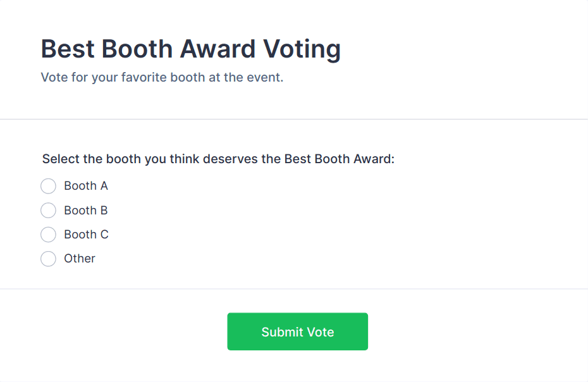The image size is (588, 382).
Task: Click the "Other" option label text
Action: 80,259
